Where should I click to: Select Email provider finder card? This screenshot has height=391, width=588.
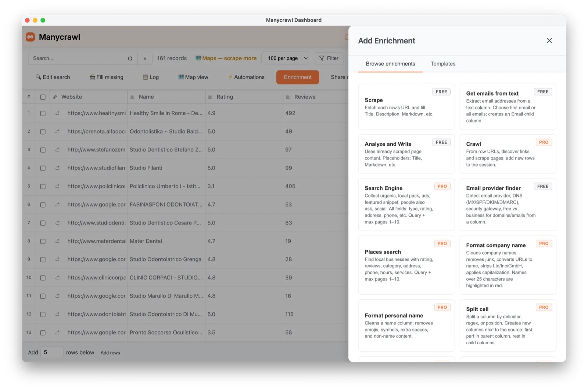[x=508, y=205]
